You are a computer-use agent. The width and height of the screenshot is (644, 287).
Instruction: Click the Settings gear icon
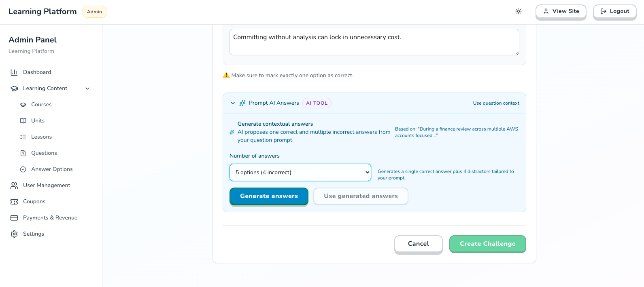14,234
